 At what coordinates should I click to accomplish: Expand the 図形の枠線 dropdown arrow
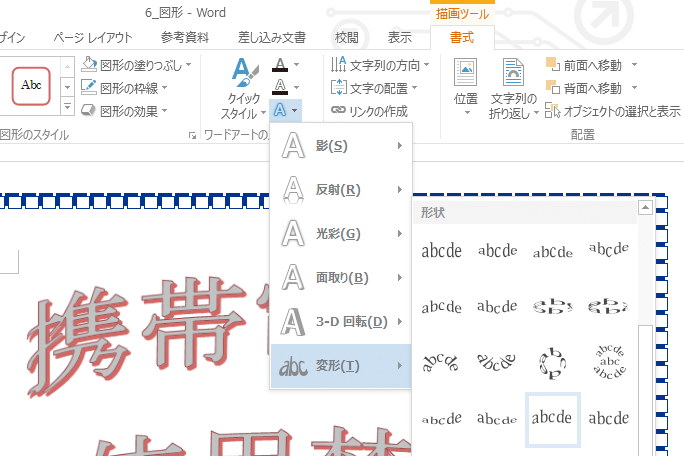[x=164, y=87]
